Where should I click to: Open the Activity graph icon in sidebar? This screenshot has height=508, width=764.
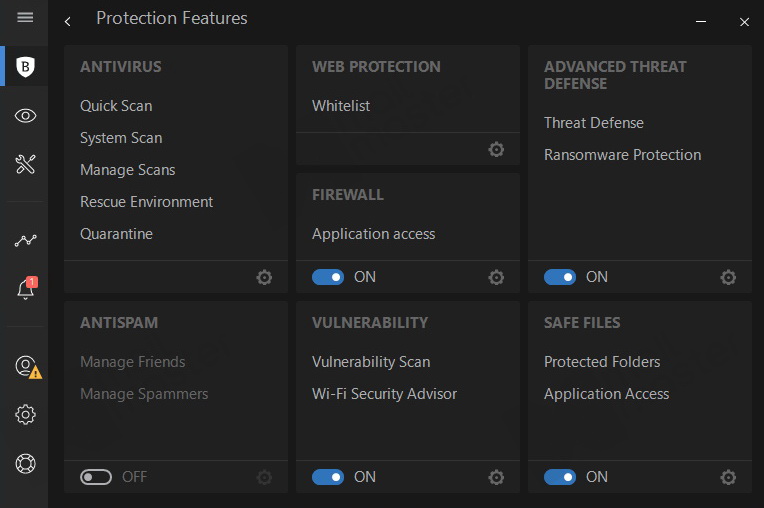(26, 240)
